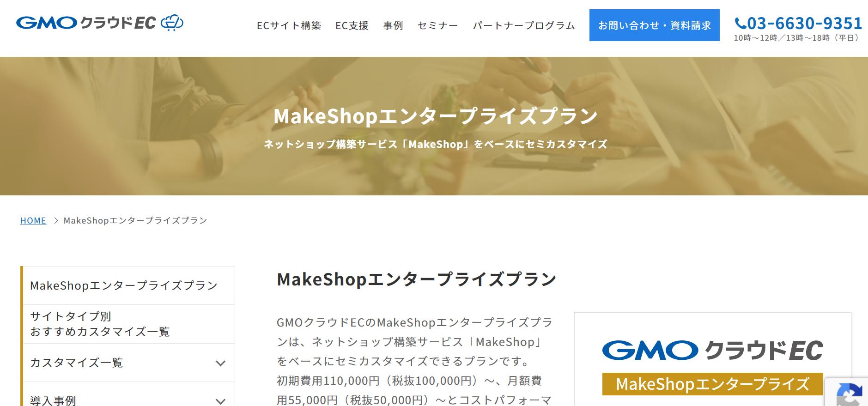Click the お問い合わせ・資料請求 button
868x406 pixels.
(x=654, y=25)
